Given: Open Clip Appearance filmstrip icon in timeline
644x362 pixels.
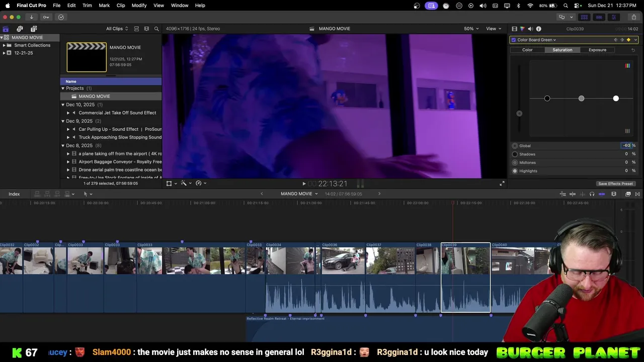Looking at the screenshot, I should [x=613, y=194].
